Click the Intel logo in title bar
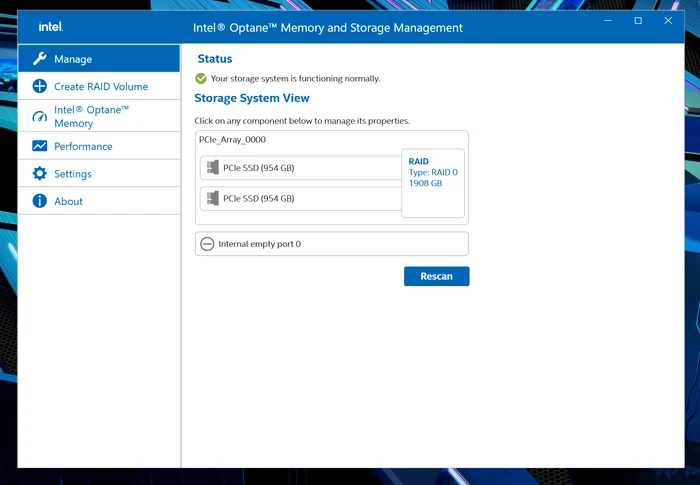The width and height of the screenshot is (700, 485). click(x=51, y=27)
